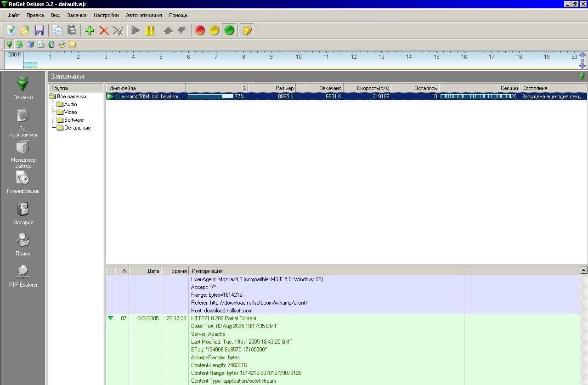Select the Software folder in the group tree
Image resolution: width=588 pixels, height=385 pixels.
[x=73, y=120]
